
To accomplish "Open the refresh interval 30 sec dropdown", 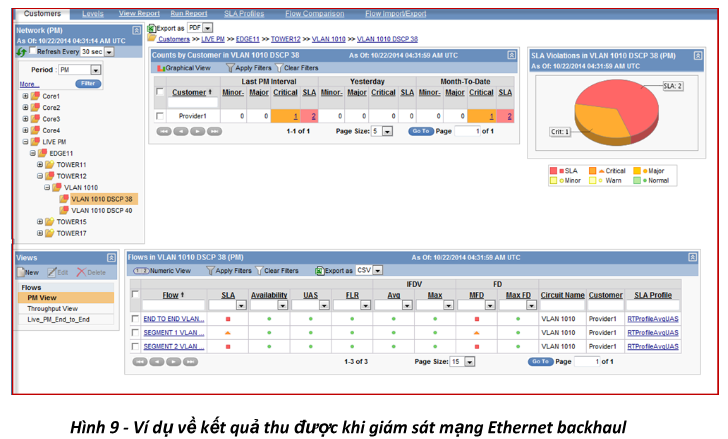I will [x=109, y=52].
